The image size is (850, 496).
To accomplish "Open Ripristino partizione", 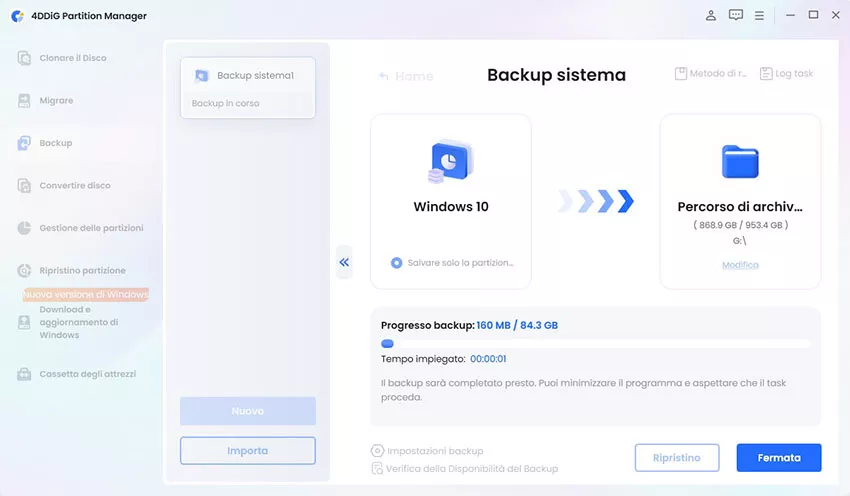I will pyautogui.click(x=82, y=270).
